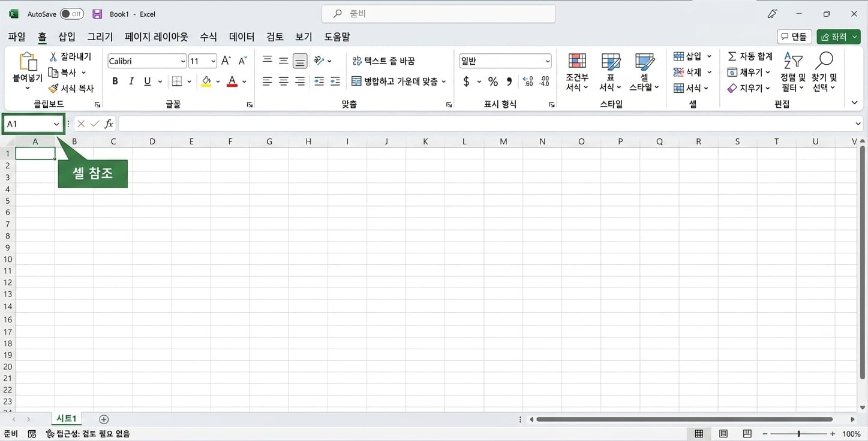
Task: Open the font color dropdown arrow
Action: pos(244,81)
